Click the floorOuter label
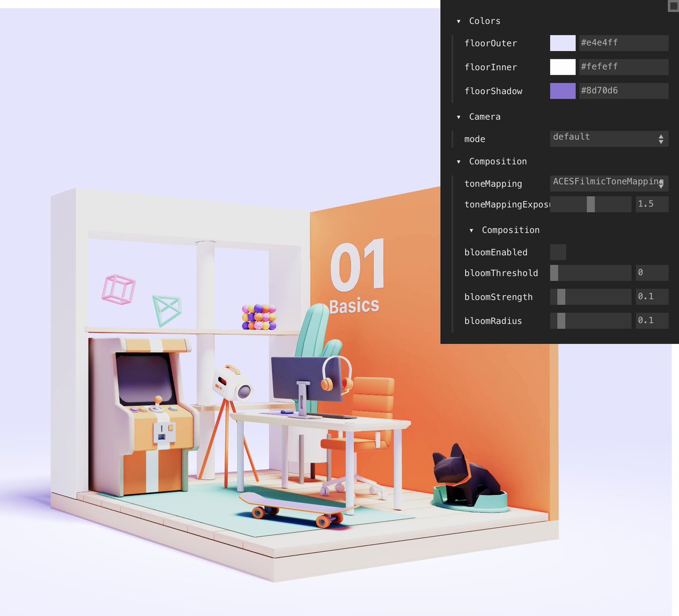The width and height of the screenshot is (679, 616). [491, 43]
